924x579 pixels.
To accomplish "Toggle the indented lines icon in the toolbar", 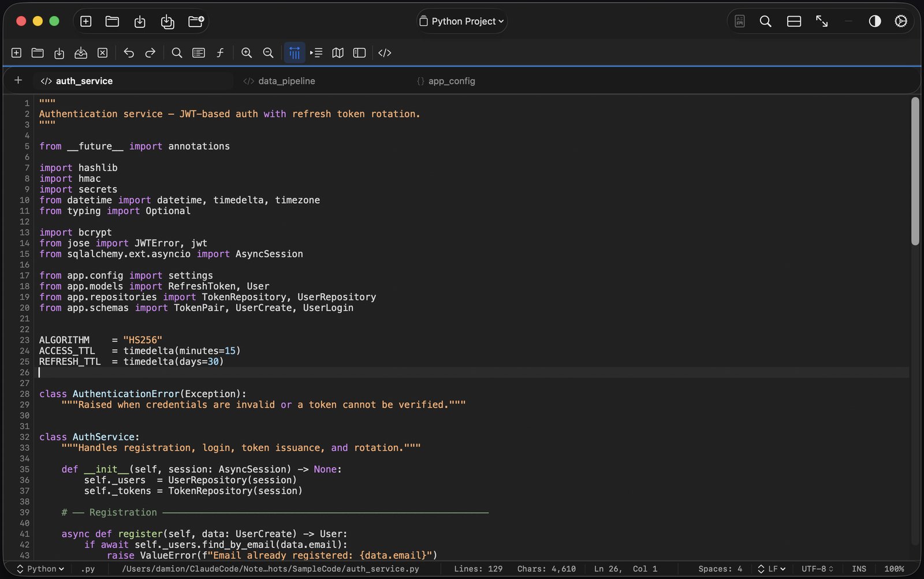I will coord(316,53).
